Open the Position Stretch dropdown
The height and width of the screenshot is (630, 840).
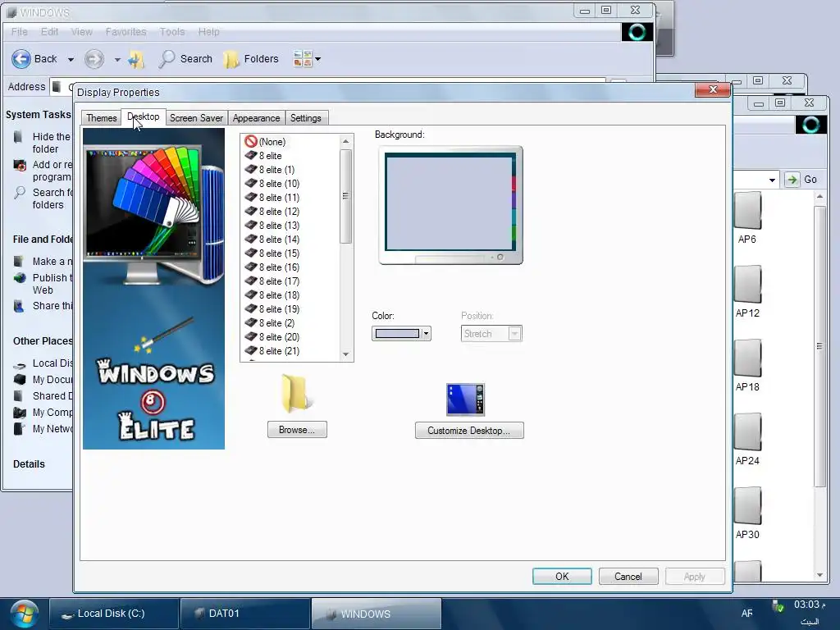pyautogui.click(x=514, y=334)
